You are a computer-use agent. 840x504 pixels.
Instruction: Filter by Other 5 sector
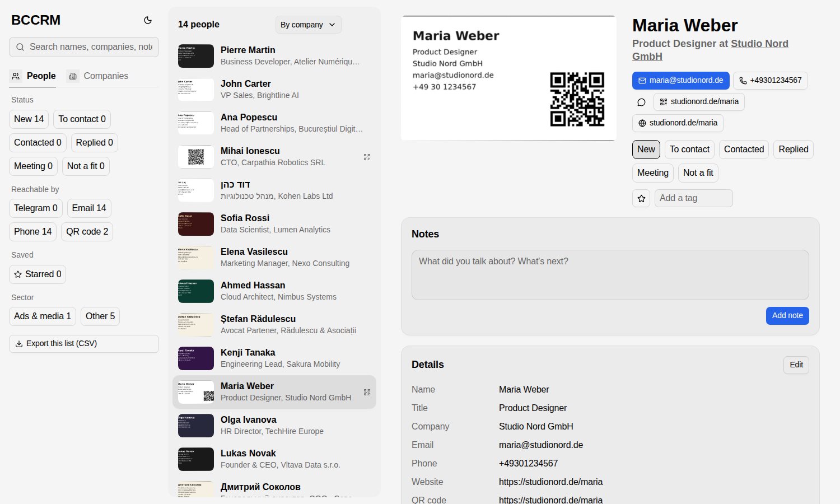pos(100,316)
